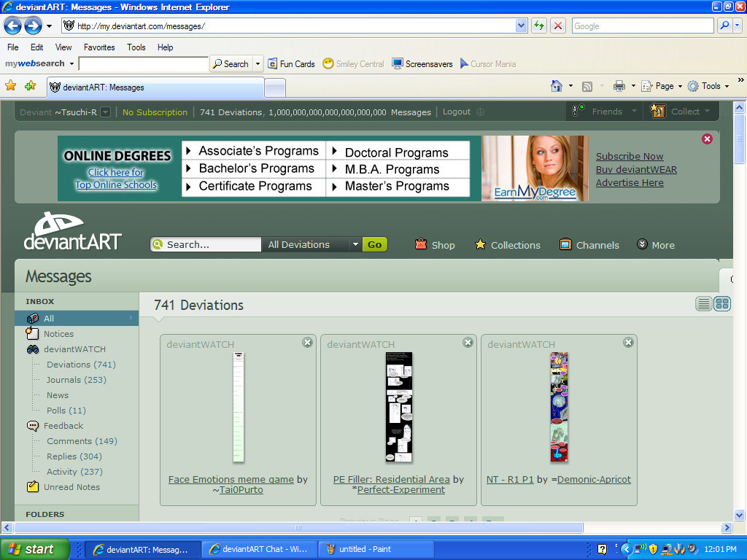Open Screensavers from the toolbar
The image size is (747, 560).
tap(422, 63)
